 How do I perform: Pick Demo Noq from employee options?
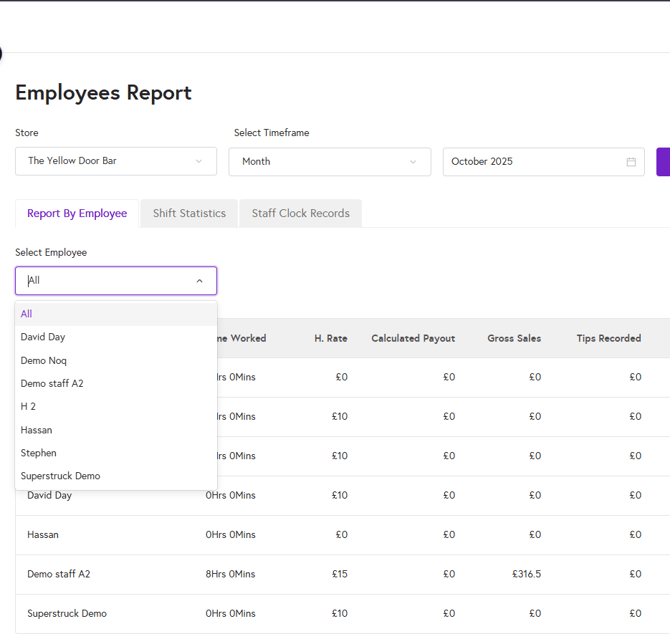point(44,360)
